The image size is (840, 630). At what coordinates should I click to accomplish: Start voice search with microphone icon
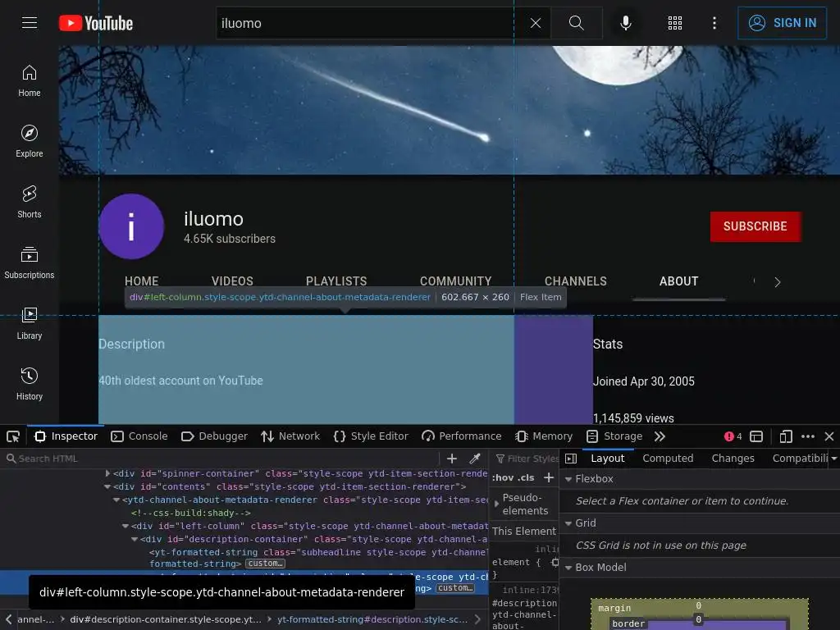pyautogui.click(x=626, y=23)
